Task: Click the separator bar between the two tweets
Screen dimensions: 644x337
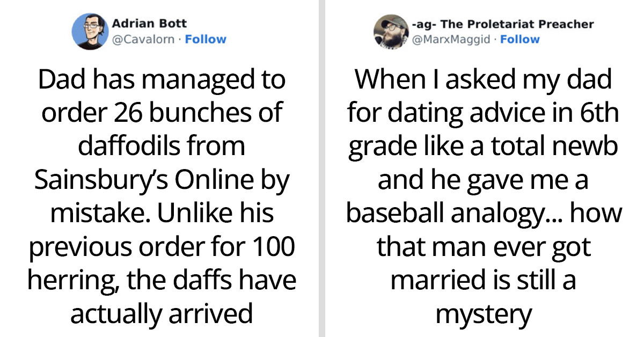Action: (322, 169)
